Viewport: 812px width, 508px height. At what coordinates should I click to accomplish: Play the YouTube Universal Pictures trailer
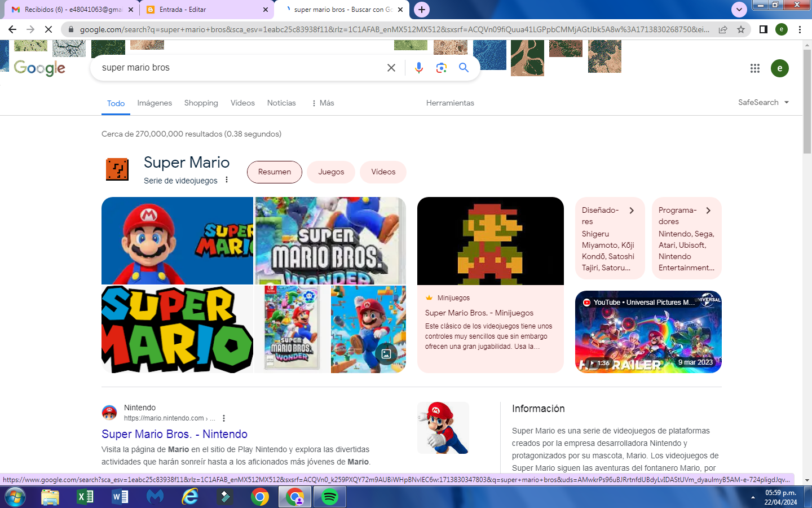(x=648, y=332)
